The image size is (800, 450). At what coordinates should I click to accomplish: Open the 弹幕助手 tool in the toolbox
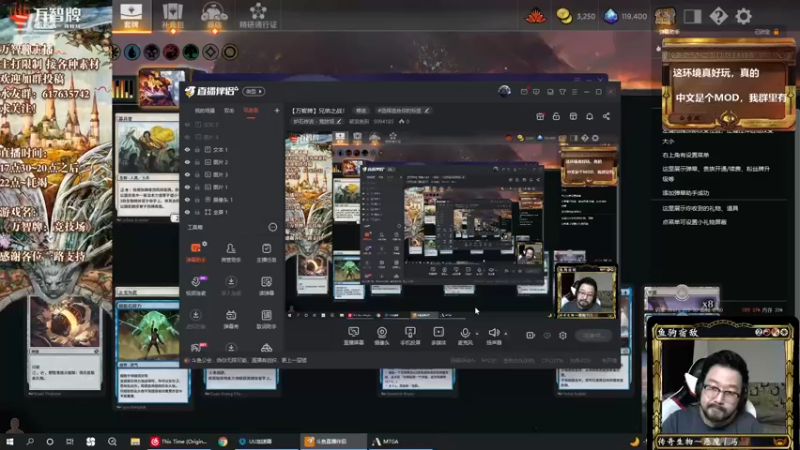tap(196, 252)
